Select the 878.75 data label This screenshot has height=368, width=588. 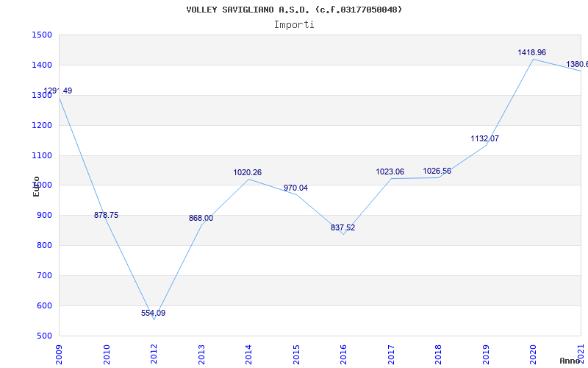(x=106, y=215)
